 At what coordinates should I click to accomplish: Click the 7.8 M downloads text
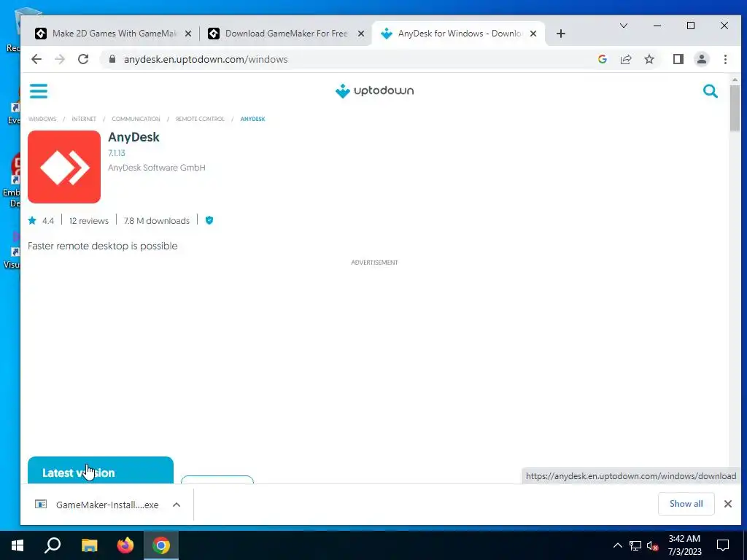[157, 220]
